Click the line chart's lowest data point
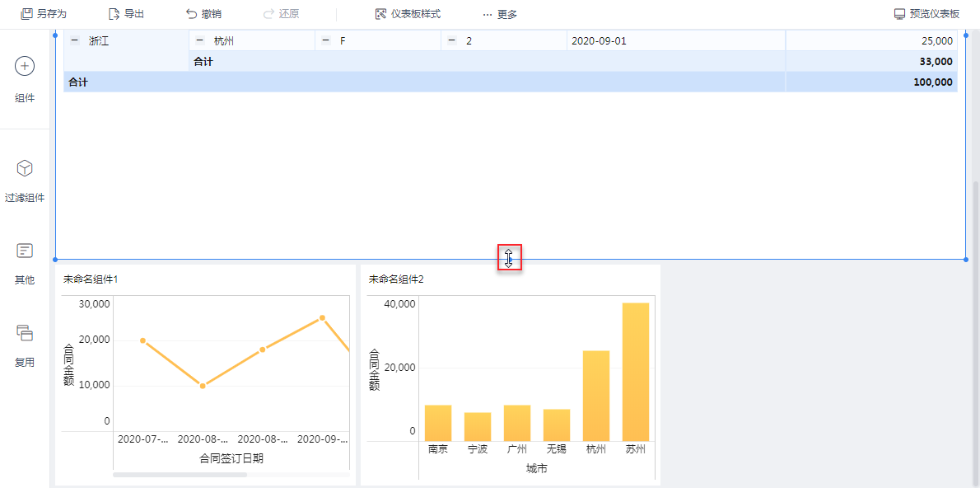The image size is (980, 488). (x=203, y=386)
